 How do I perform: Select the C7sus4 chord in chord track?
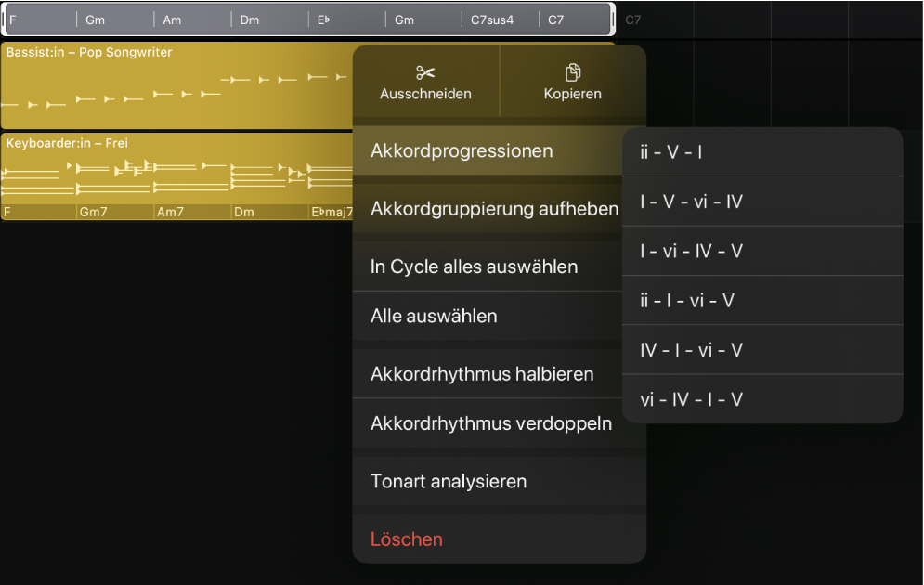coord(501,19)
